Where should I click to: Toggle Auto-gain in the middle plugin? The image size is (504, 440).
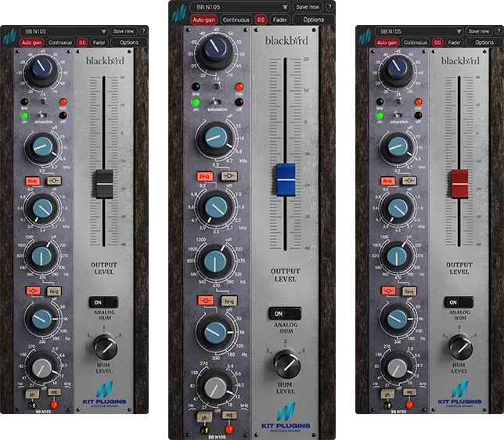(203, 20)
